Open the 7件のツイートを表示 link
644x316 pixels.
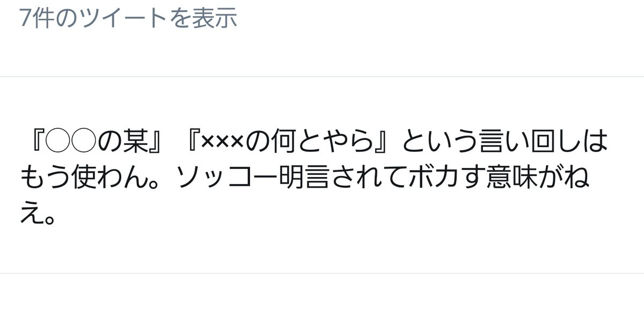128,19
